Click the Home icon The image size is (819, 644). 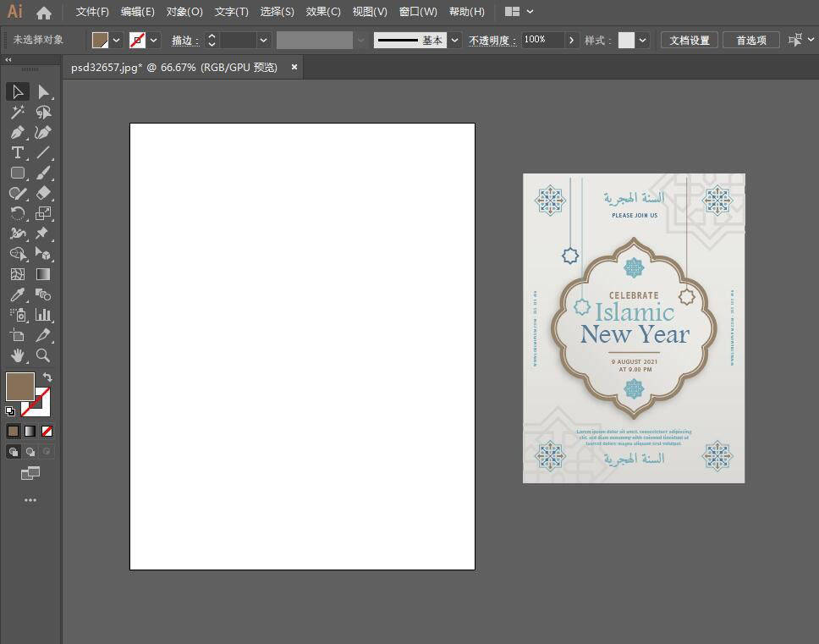(44, 13)
